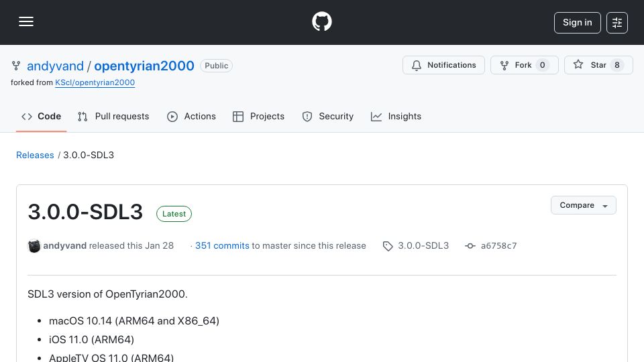Screen dimensions: 644x362
Task: Click the 3.0.0-SDL3 release title
Action: click(85, 213)
